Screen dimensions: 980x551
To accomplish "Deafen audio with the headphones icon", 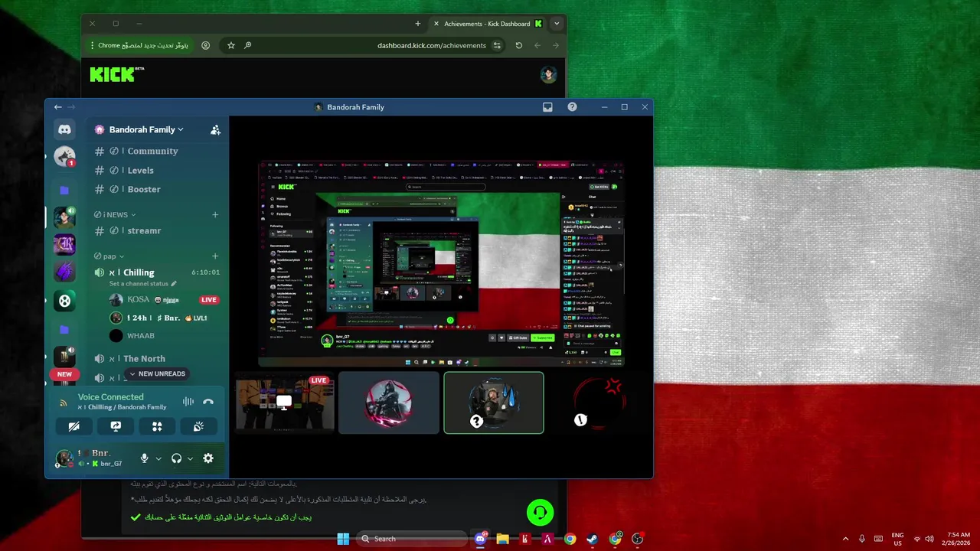I will 177,458.
